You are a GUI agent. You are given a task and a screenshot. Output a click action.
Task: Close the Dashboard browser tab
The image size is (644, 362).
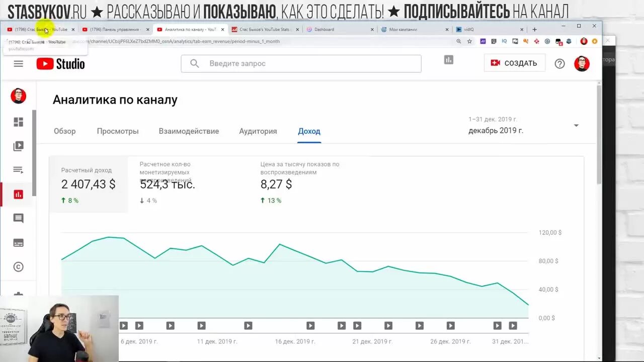(372, 30)
